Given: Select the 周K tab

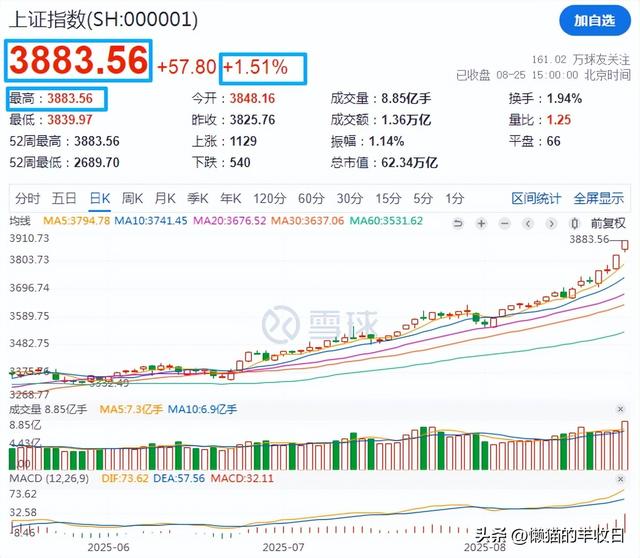Looking at the screenshot, I should (x=132, y=199).
